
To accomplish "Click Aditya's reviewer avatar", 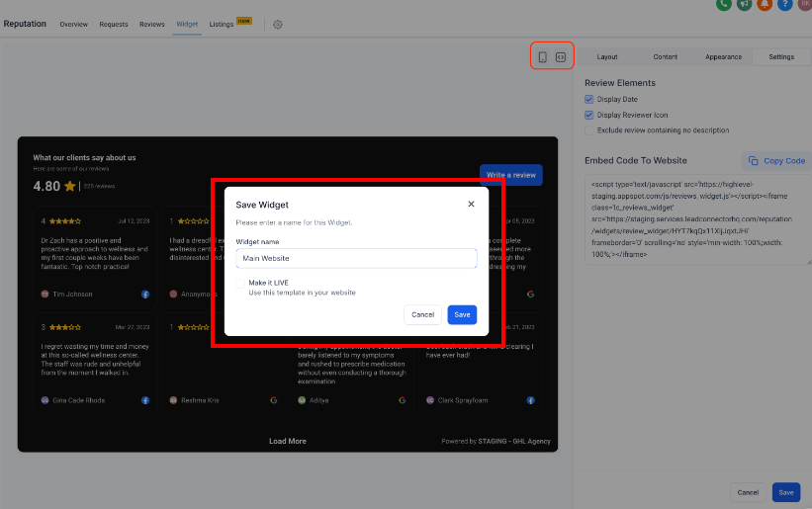I will pos(302,400).
